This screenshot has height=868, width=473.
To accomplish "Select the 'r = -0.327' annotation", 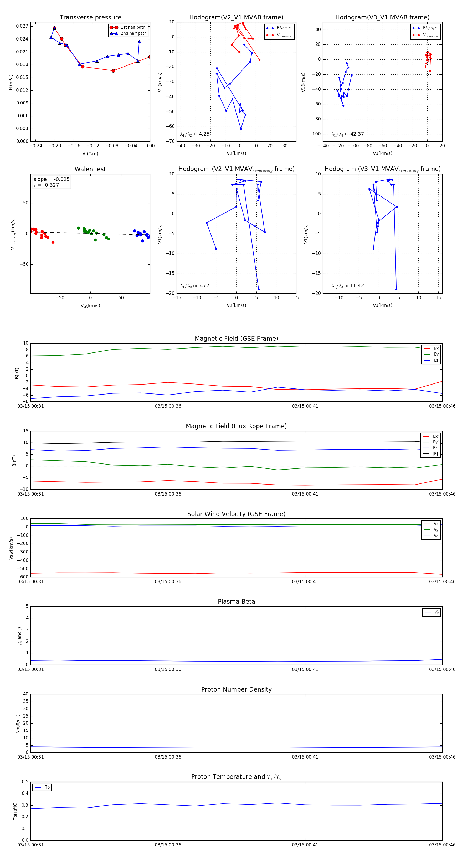I will coord(47,185).
